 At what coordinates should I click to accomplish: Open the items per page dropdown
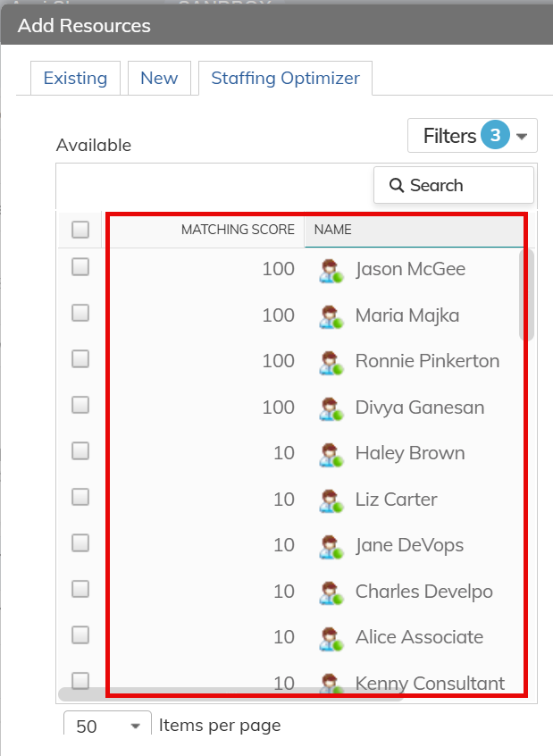tap(107, 726)
